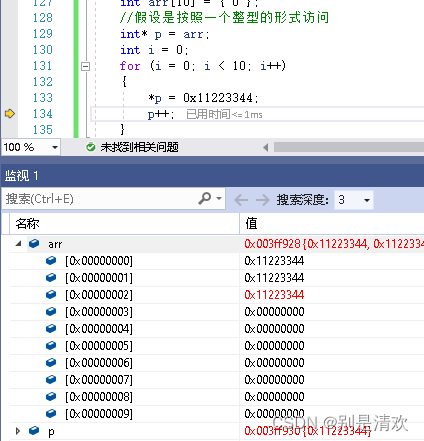
Task: Select the [0x00000007] element row
Action: (x=217, y=380)
